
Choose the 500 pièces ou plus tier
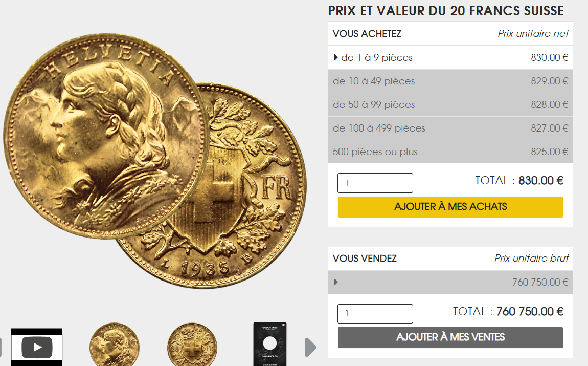click(x=450, y=152)
